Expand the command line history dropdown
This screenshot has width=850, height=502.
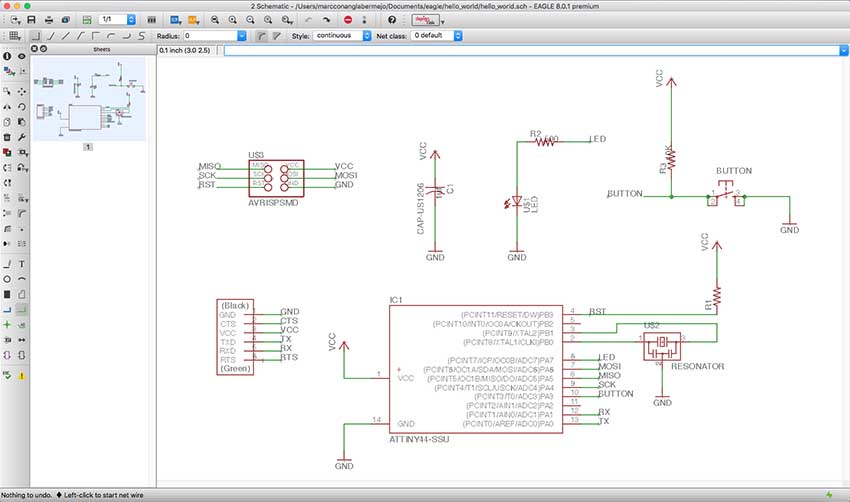coord(843,50)
